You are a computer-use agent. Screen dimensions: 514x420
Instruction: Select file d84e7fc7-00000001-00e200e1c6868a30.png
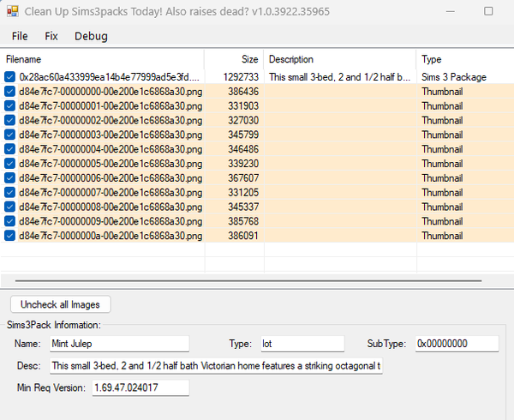(x=111, y=106)
